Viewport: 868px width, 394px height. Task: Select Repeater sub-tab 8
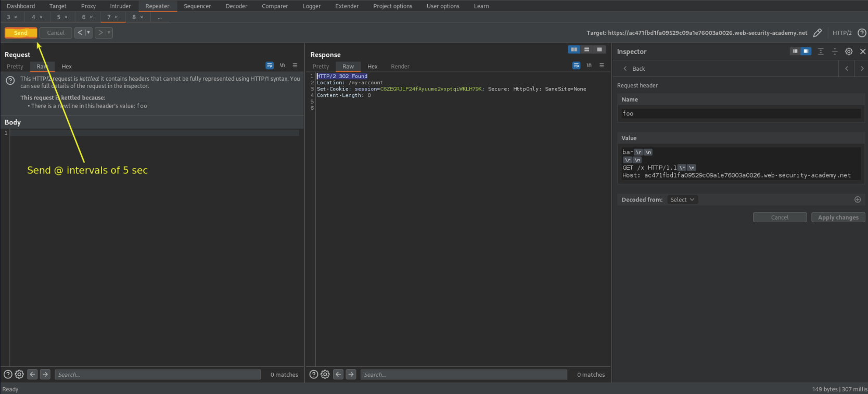(134, 17)
